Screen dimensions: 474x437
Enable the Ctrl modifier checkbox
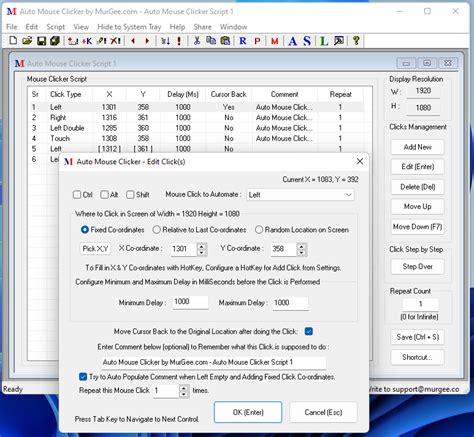click(x=77, y=195)
